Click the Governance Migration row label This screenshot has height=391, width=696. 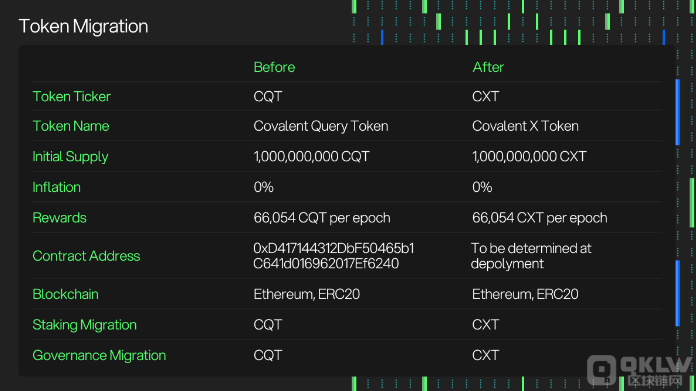click(99, 355)
